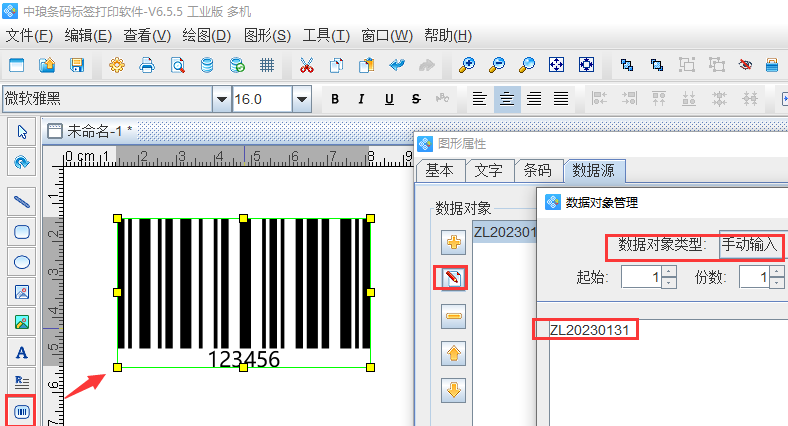Click the 微软雅黑 font name field
Image resolution: width=788 pixels, height=426 pixels.
107,99
